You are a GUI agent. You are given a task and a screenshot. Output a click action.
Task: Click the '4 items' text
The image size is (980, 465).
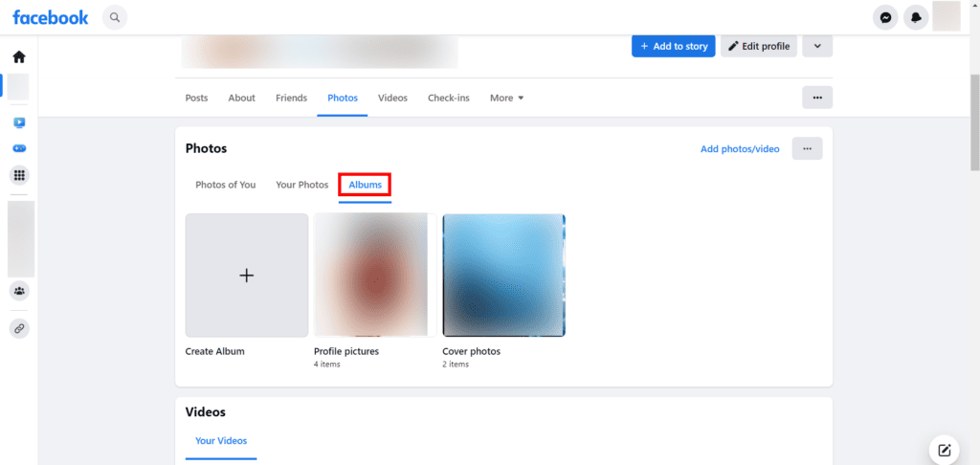tap(327, 365)
